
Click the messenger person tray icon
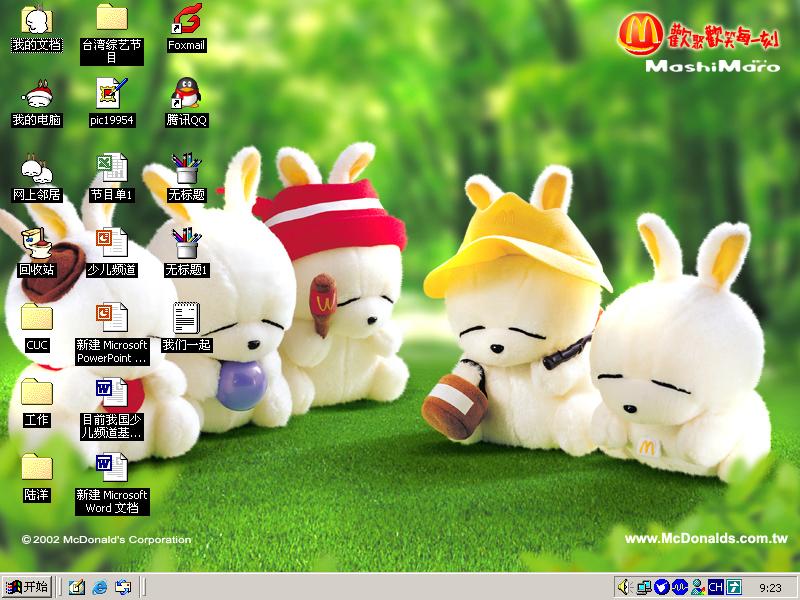click(697, 588)
